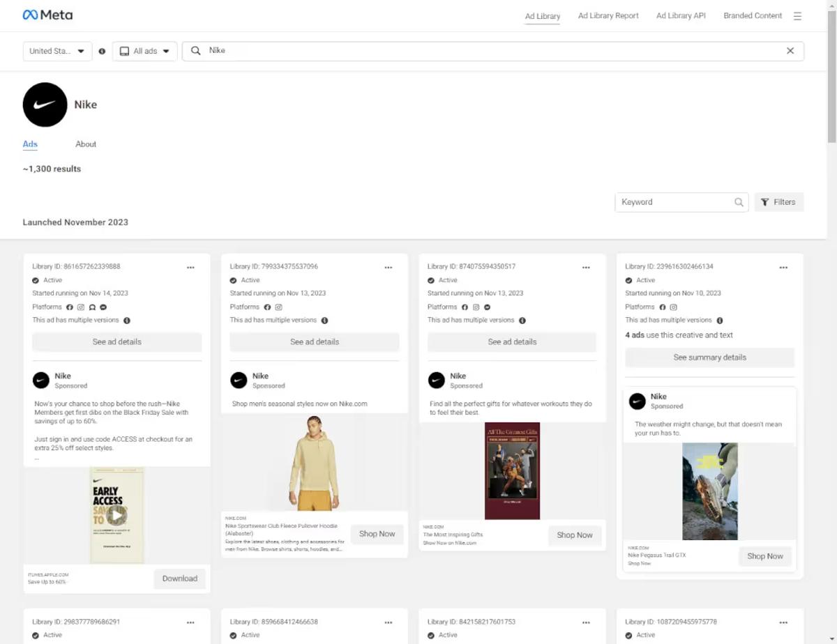This screenshot has width=837, height=644.
Task: Expand the United States country dropdown
Action: (57, 51)
